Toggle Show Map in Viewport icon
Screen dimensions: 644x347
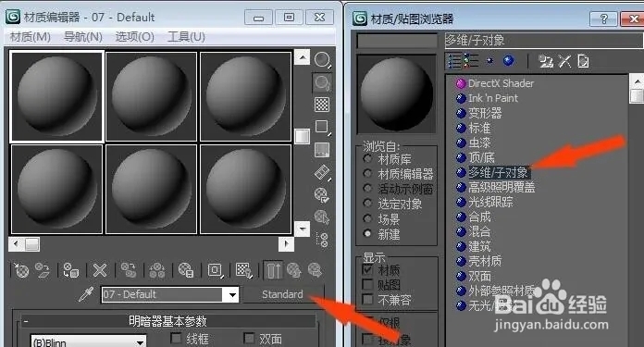[243, 270]
